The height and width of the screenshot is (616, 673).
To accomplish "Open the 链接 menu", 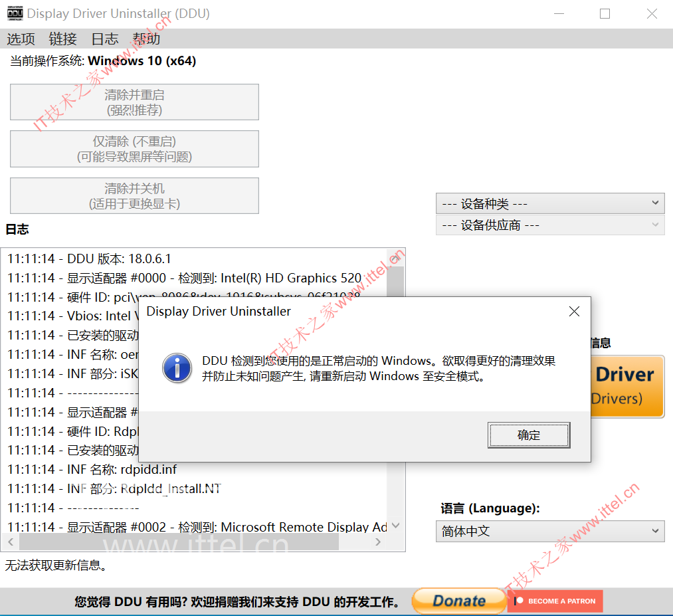I will (62, 39).
